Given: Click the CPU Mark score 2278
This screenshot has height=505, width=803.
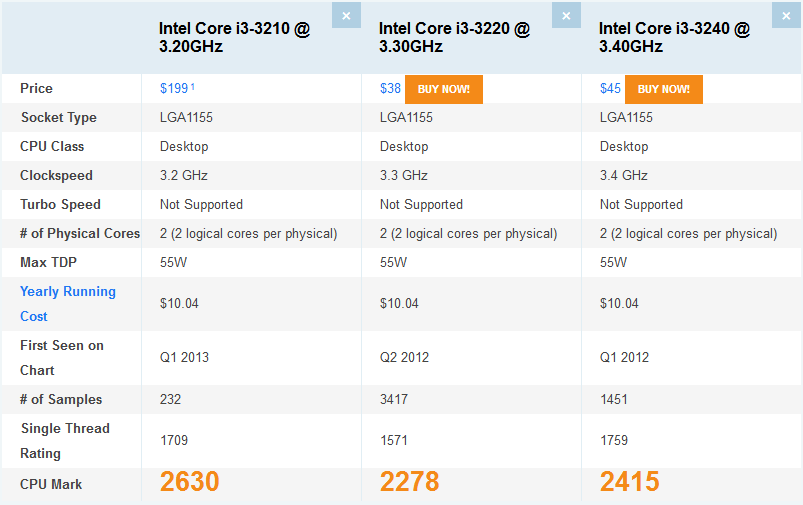Looking at the screenshot, I should coord(409,482).
